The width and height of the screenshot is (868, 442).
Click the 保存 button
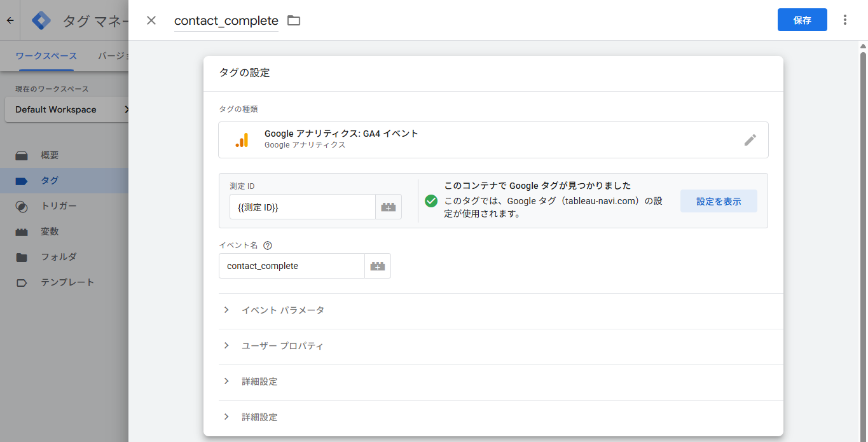click(x=802, y=20)
